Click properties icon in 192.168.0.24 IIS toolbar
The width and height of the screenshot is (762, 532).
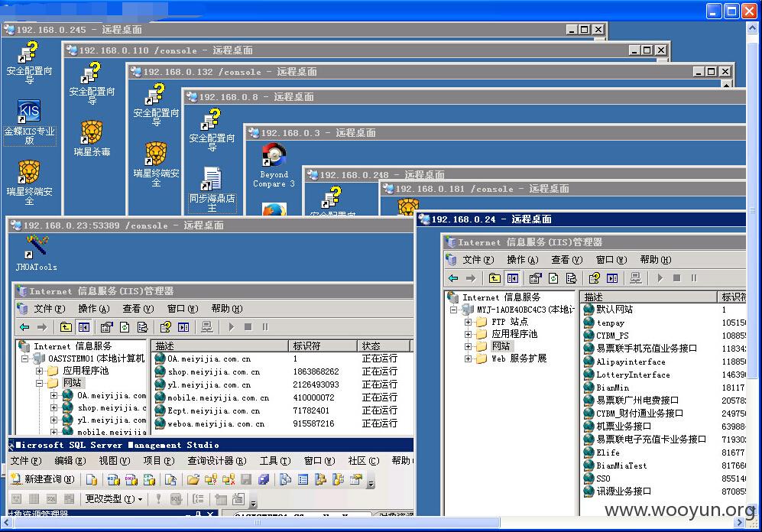click(x=535, y=278)
